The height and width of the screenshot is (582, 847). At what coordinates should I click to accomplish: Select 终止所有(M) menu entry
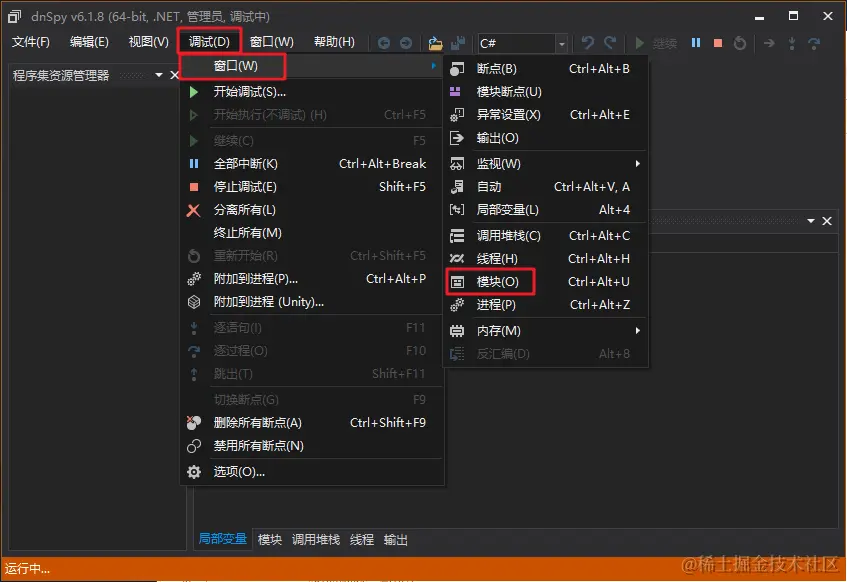(312, 233)
